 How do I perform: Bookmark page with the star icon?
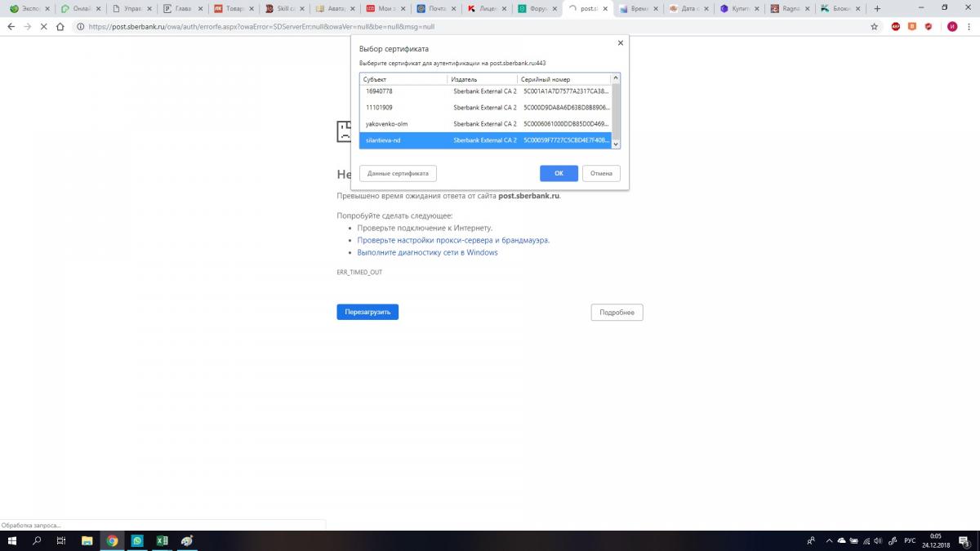point(874,26)
